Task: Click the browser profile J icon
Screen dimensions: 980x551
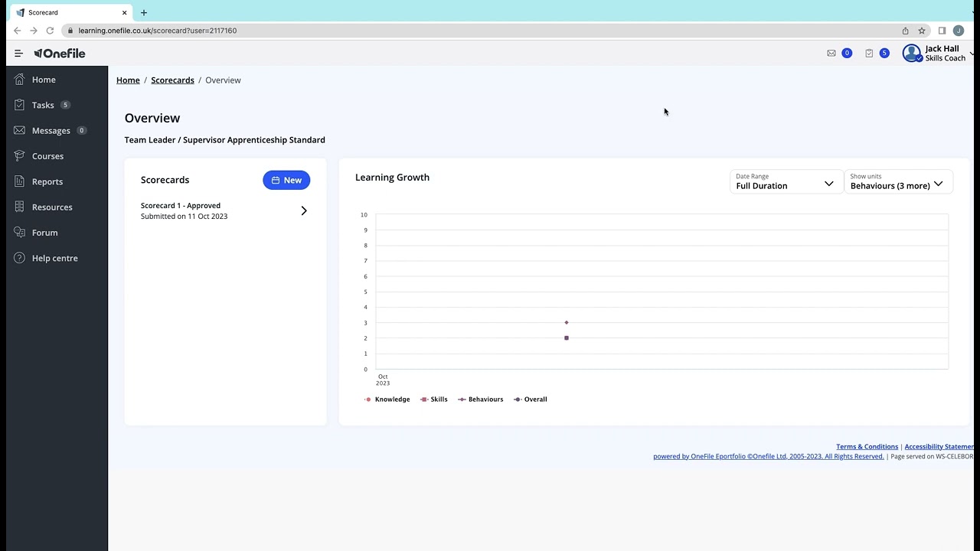Action: click(958, 31)
